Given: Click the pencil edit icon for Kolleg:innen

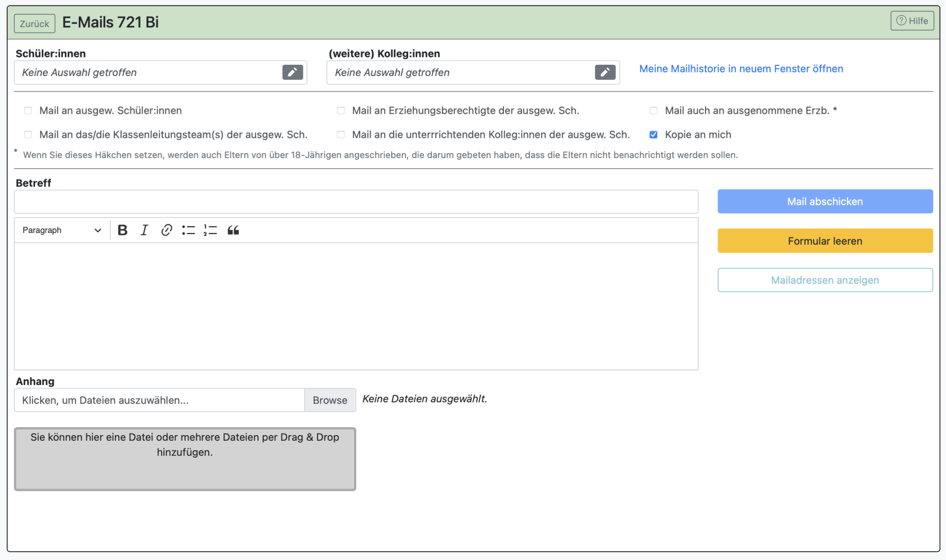Looking at the screenshot, I should [605, 72].
